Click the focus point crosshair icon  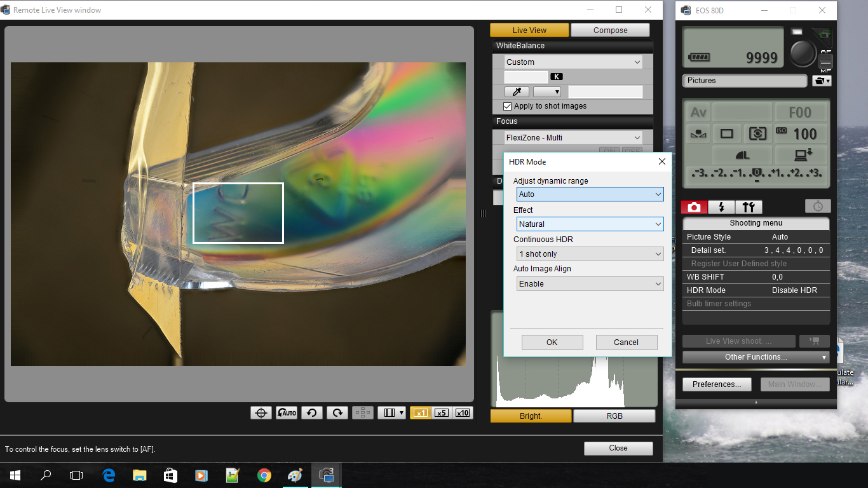(261, 412)
